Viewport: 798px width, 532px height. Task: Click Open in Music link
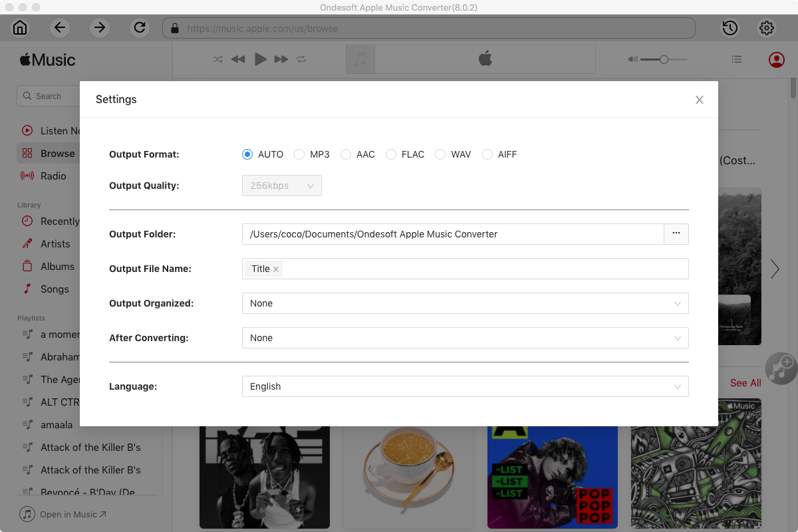click(x=63, y=514)
